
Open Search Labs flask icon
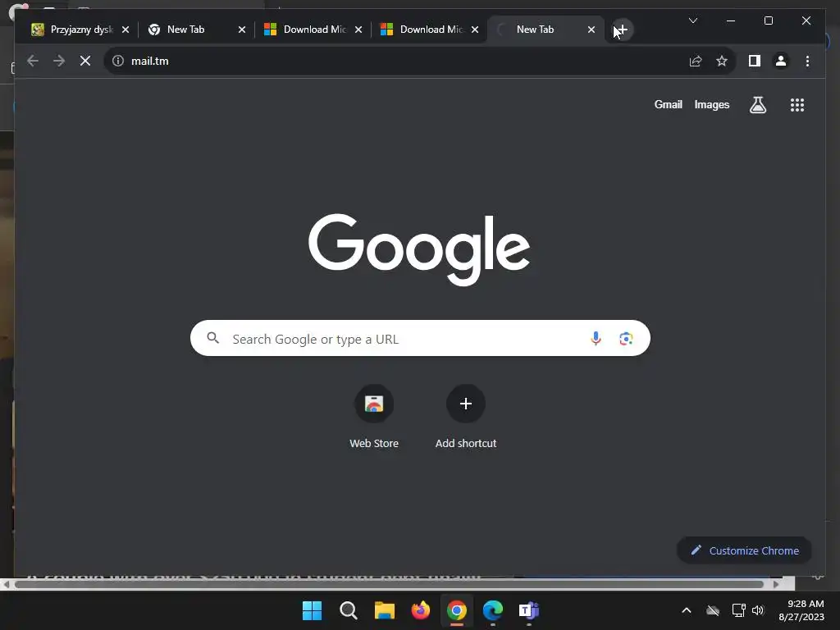(757, 105)
